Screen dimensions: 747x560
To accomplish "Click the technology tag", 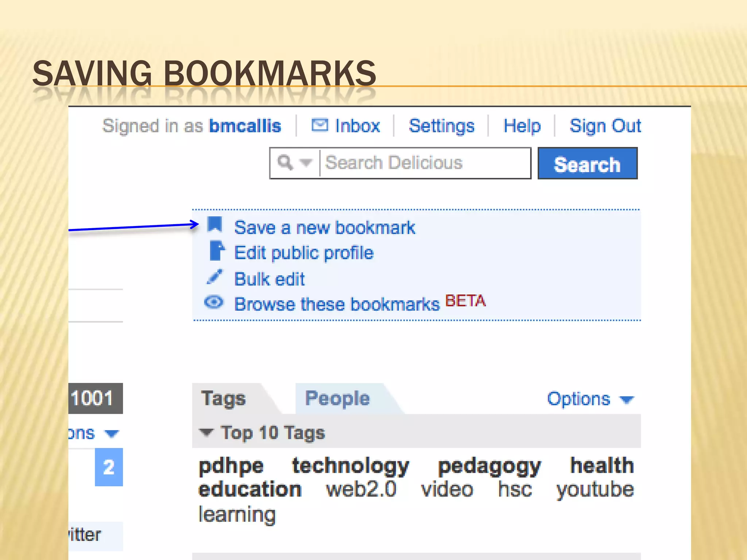I will click(351, 466).
